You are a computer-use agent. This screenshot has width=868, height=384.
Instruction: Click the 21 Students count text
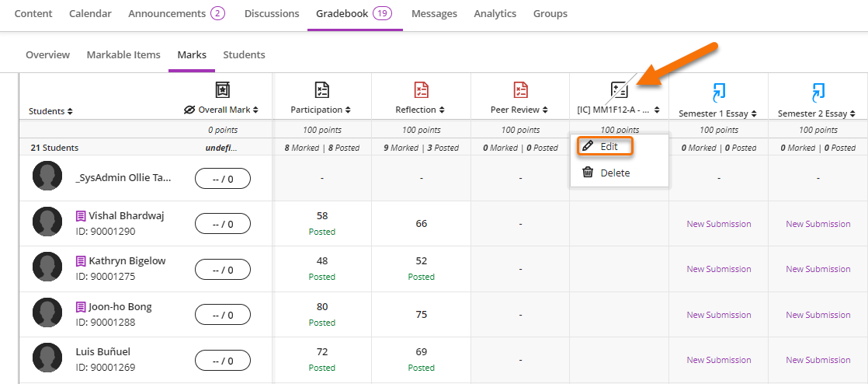click(54, 148)
